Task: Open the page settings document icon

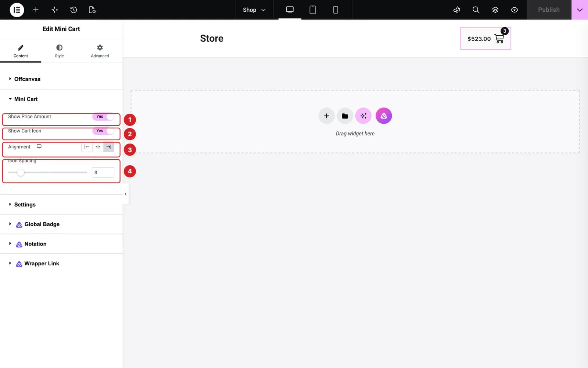Action: click(92, 10)
